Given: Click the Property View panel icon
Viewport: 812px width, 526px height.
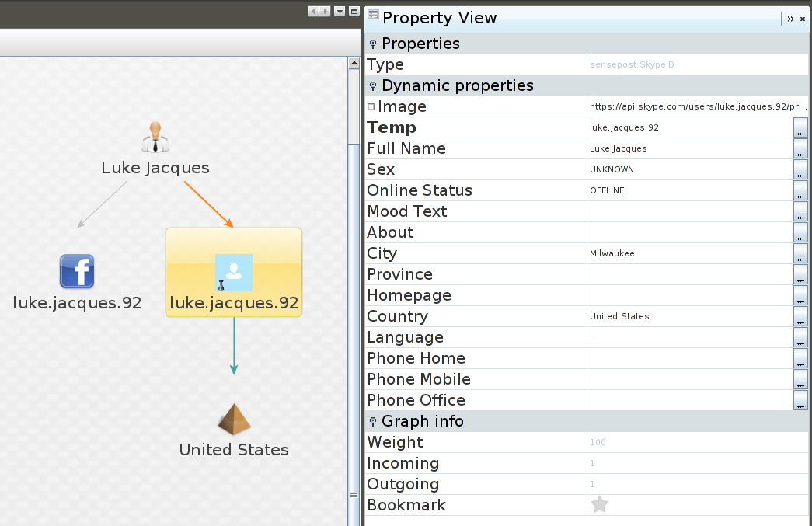Looking at the screenshot, I should tap(373, 16).
